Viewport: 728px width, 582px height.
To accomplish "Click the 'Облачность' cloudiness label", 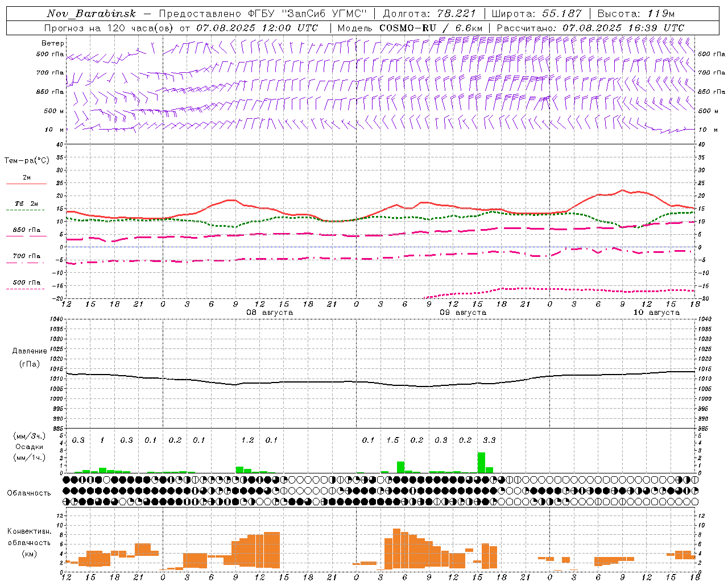I will [x=29, y=493].
